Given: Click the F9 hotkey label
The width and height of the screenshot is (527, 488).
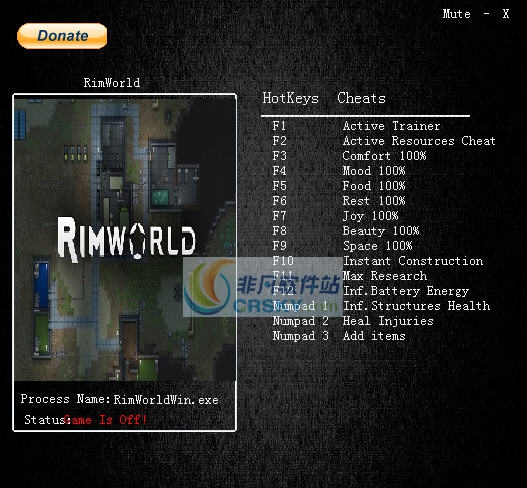Looking at the screenshot, I should pos(279,246).
